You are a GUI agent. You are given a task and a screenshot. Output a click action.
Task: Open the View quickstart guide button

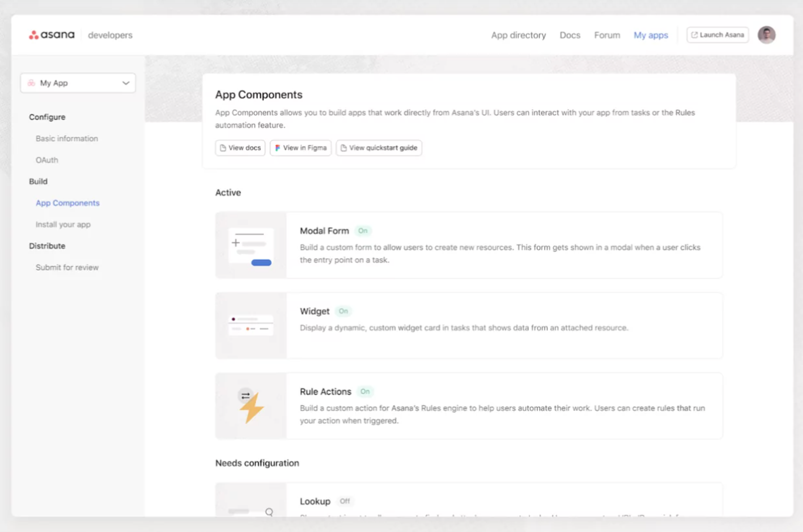[x=379, y=148]
